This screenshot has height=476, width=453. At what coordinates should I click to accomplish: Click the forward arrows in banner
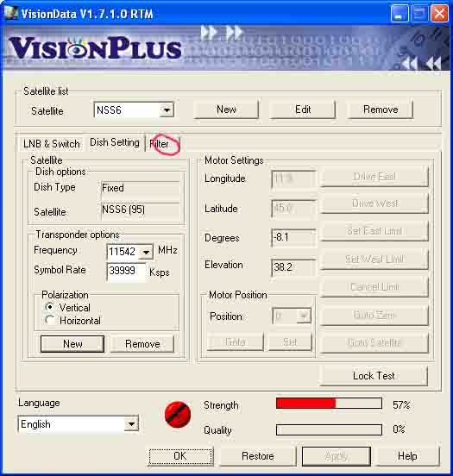pyautogui.click(x=222, y=32)
